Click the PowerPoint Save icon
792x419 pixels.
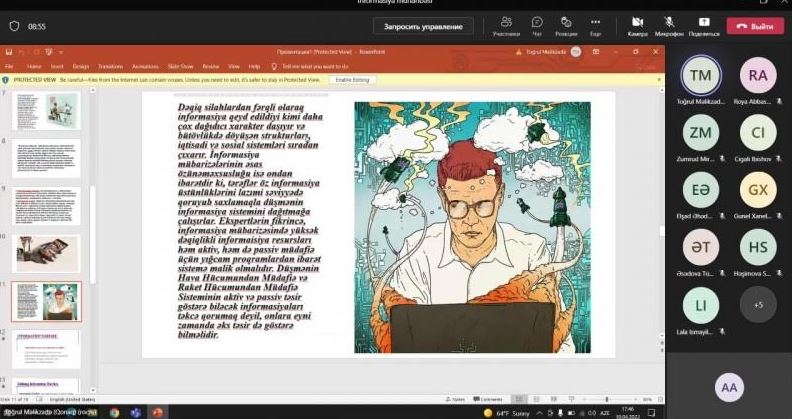9,52
